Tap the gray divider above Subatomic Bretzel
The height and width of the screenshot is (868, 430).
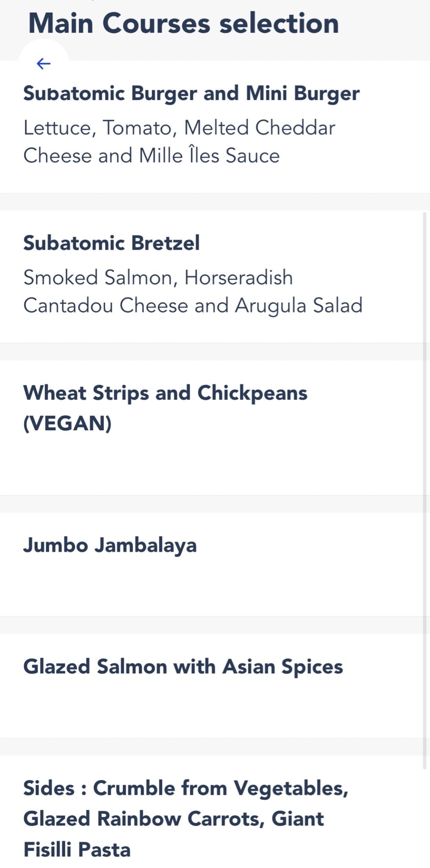point(212,202)
